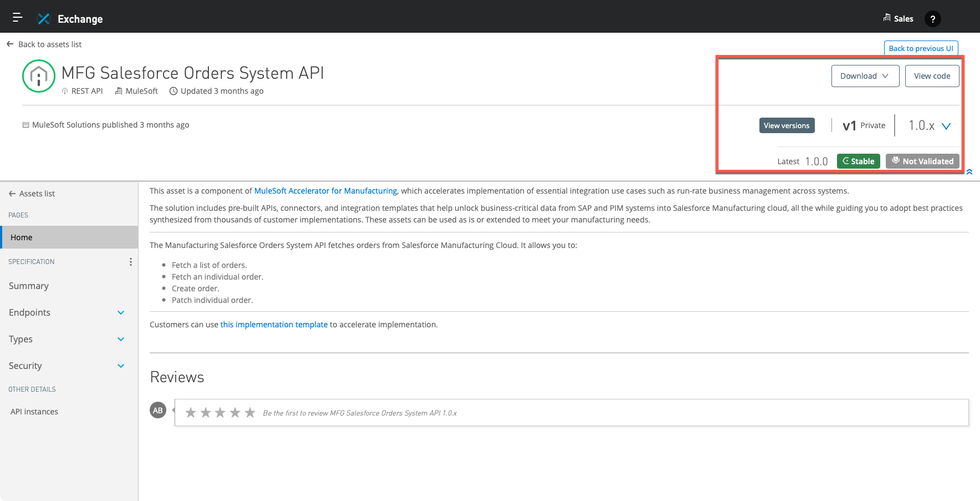Click the Sales organization icon
The width and height of the screenshot is (980, 501).
tap(887, 18)
